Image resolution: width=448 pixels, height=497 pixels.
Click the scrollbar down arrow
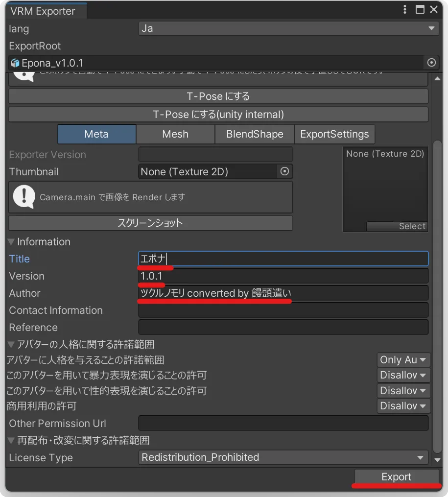pyautogui.click(x=438, y=460)
